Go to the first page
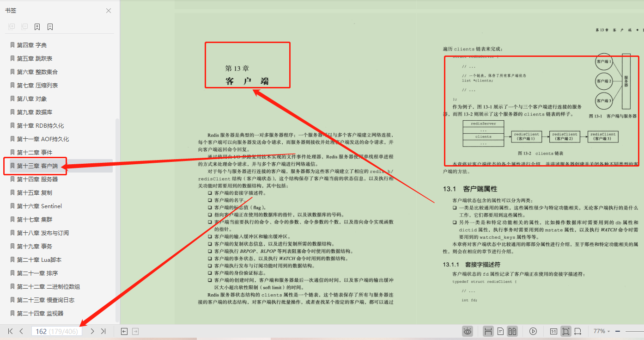This screenshot has height=340, width=644. (10, 331)
